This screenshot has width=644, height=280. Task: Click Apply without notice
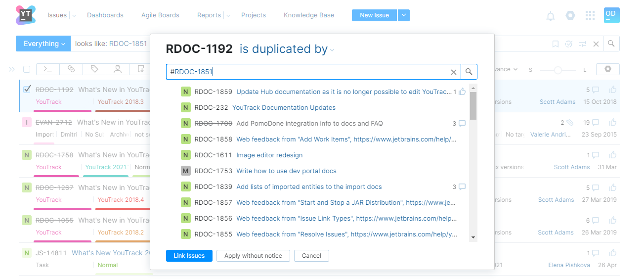click(x=253, y=256)
